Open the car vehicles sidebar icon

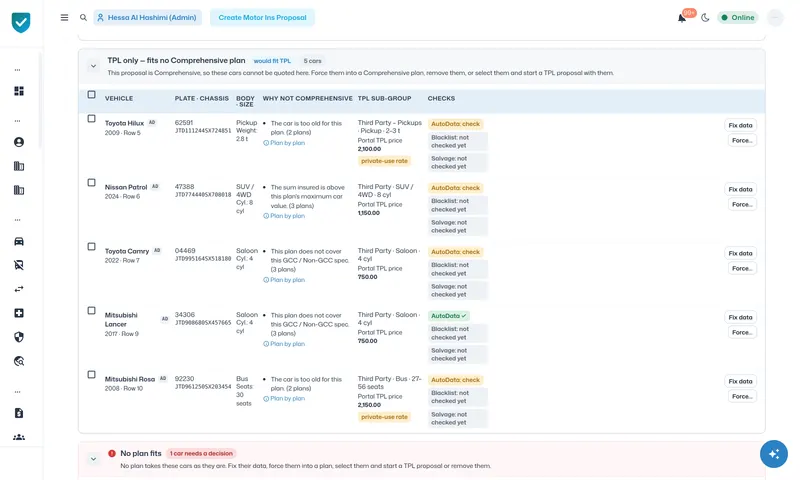19,241
